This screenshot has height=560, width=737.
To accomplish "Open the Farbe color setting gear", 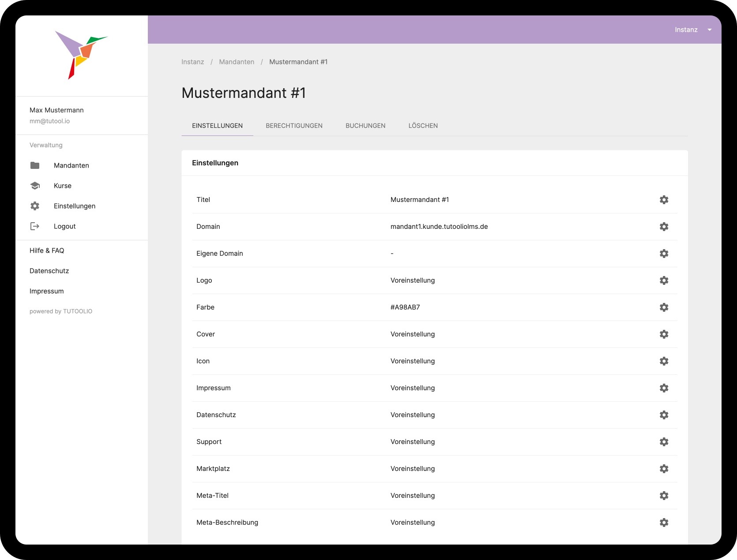I will (664, 307).
